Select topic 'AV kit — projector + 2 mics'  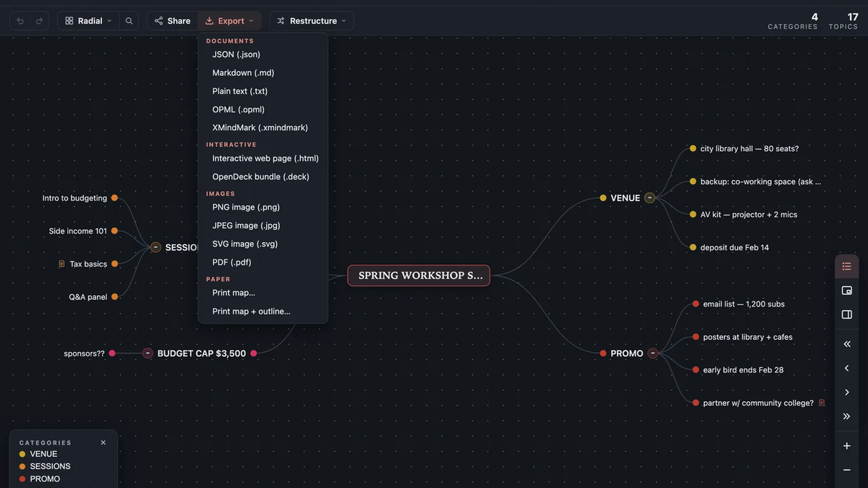[x=749, y=215]
